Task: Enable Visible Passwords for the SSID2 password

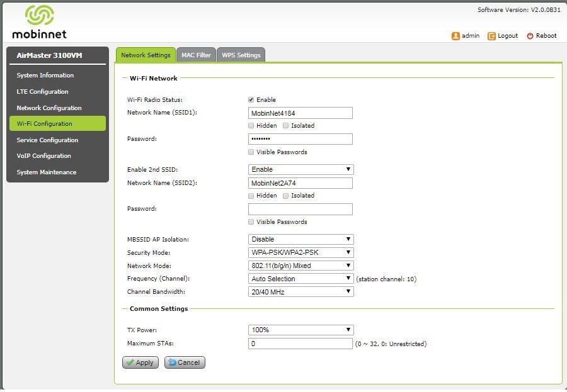Action: point(251,222)
